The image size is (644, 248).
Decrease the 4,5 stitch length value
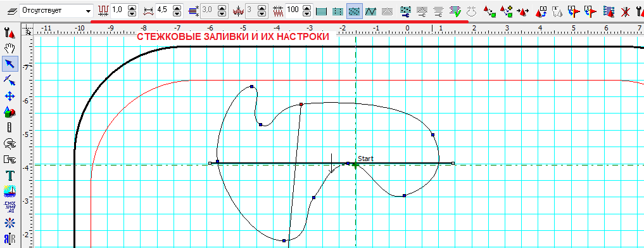[x=177, y=14]
